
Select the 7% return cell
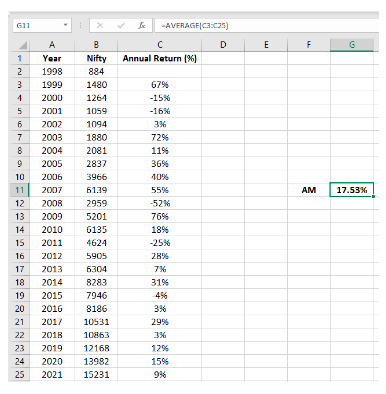click(160, 269)
